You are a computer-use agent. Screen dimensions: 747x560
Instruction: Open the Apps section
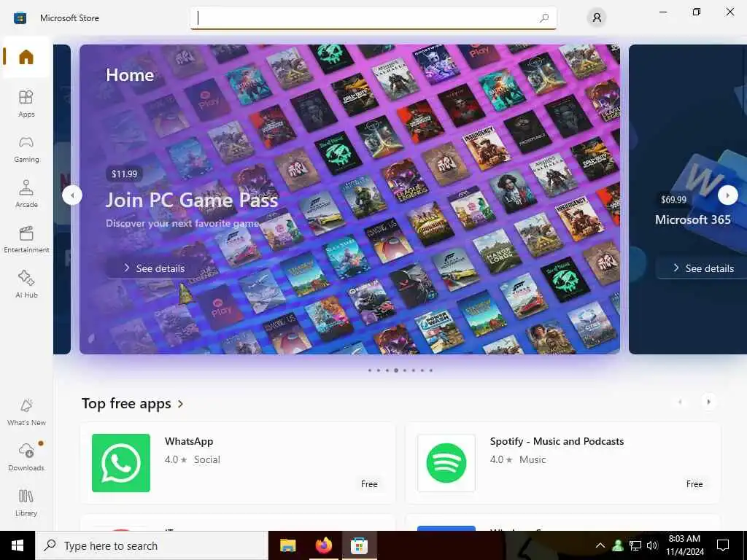coord(26,104)
